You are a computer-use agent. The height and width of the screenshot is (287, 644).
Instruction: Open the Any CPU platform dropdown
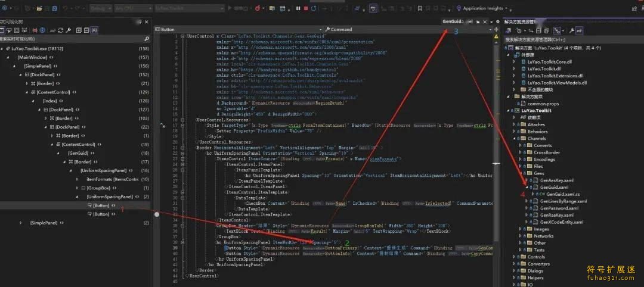pos(134,8)
